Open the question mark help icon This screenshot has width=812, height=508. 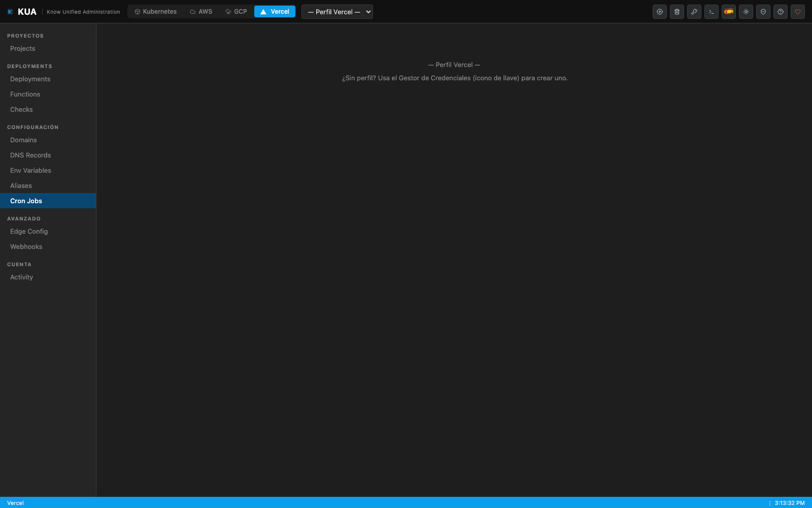click(781, 12)
